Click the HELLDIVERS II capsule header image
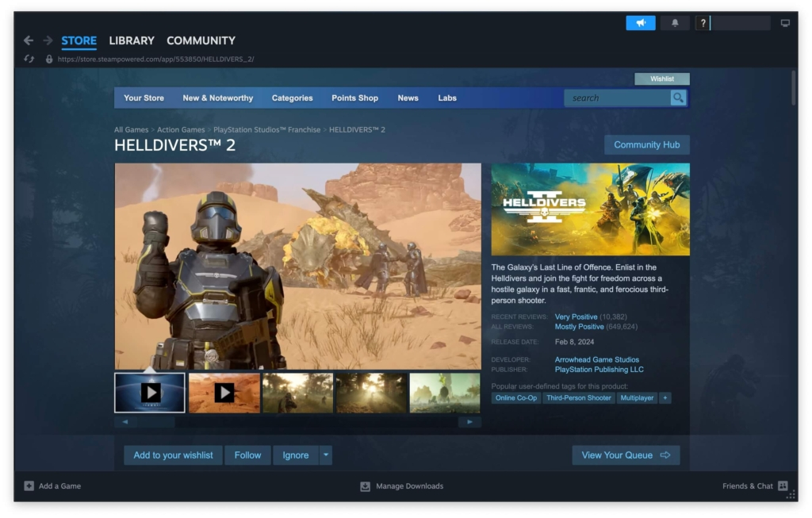 pyautogui.click(x=590, y=209)
